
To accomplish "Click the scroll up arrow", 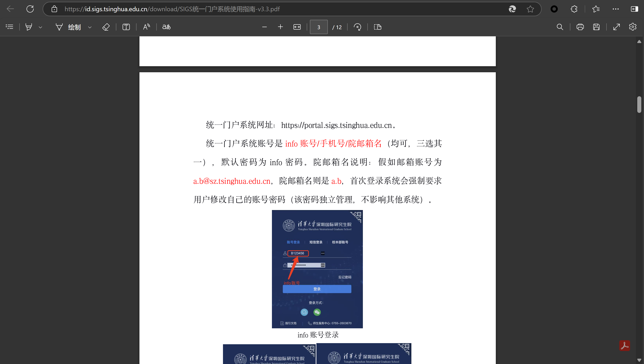I will point(639,42).
